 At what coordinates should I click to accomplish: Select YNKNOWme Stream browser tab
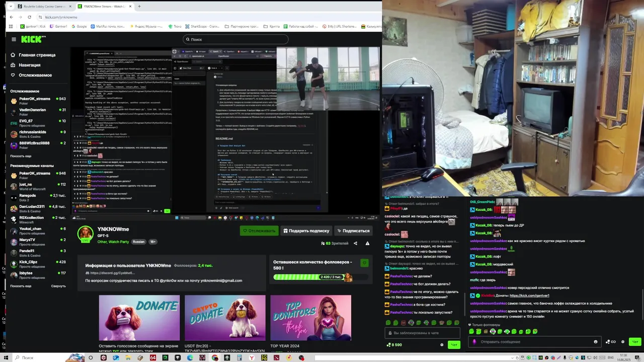click(x=104, y=7)
